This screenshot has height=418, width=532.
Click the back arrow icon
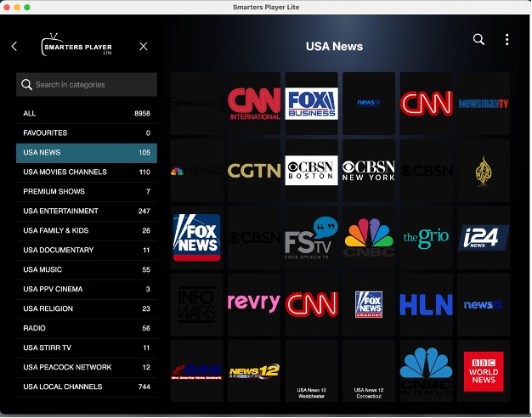(x=14, y=46)
